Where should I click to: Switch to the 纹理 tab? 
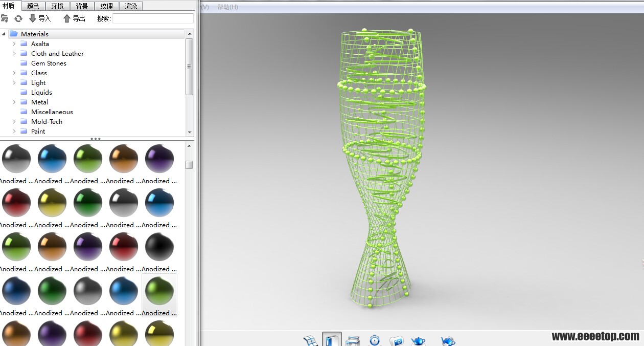click(x=106, y=6)
